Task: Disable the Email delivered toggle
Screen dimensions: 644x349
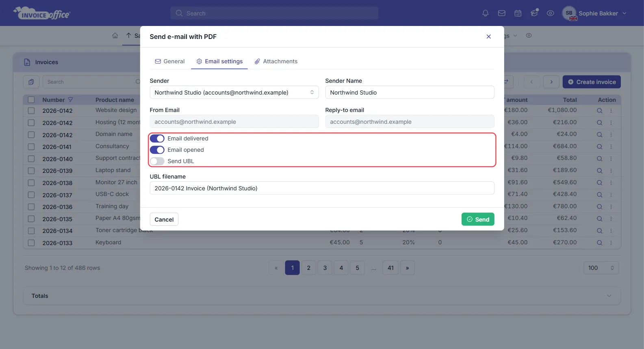Action: pos(157,138)
